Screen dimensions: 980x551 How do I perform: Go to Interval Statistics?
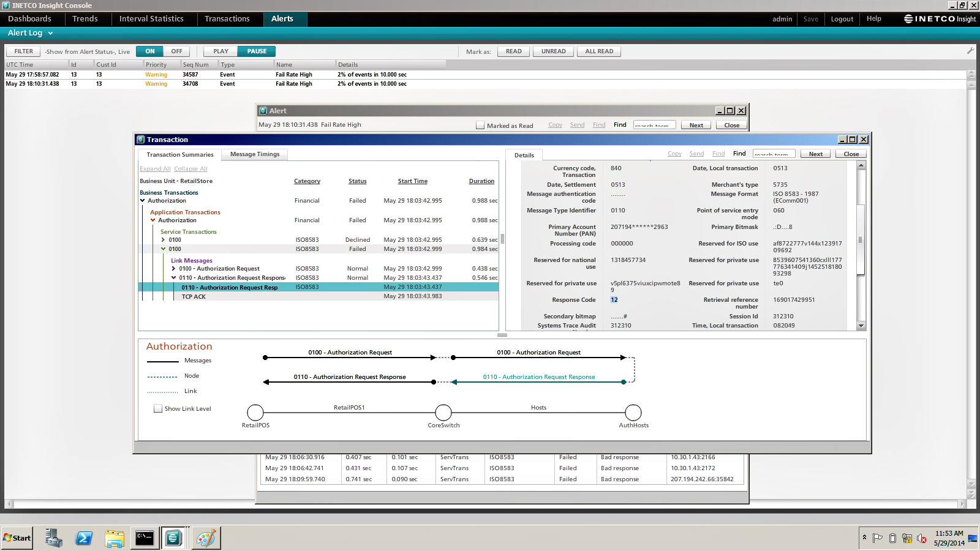pyautogui.click(x=151, y=19)
